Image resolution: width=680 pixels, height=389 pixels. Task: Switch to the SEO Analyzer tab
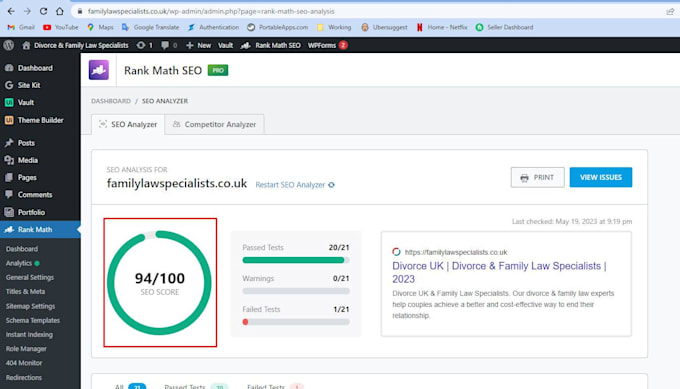coord(128,124)
